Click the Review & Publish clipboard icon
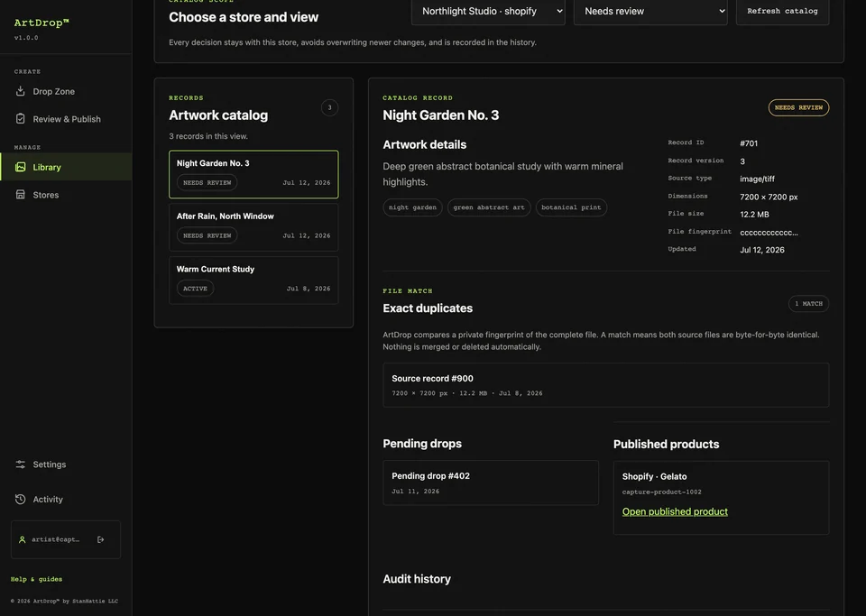This screenshot has height=616, width=866. [21, 119]
